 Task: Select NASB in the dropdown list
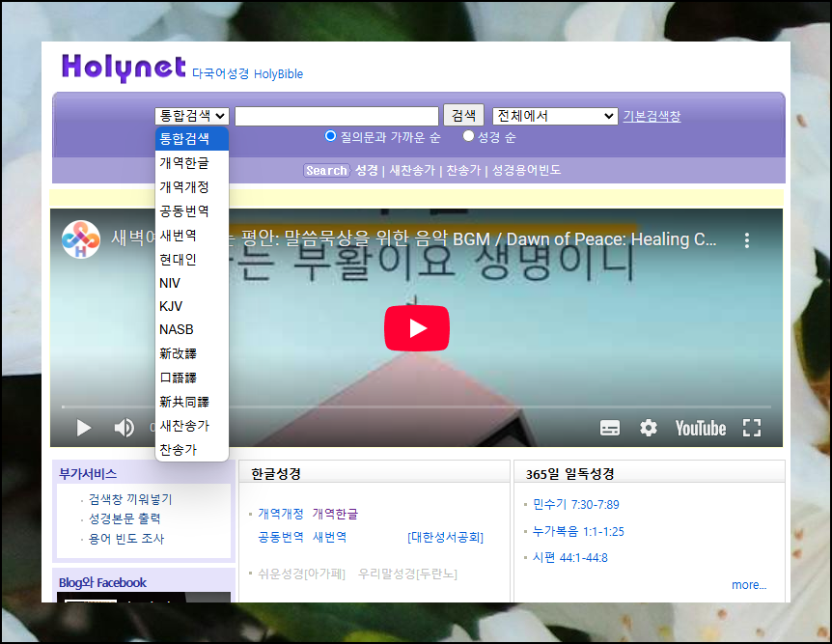tap(192, 329)
